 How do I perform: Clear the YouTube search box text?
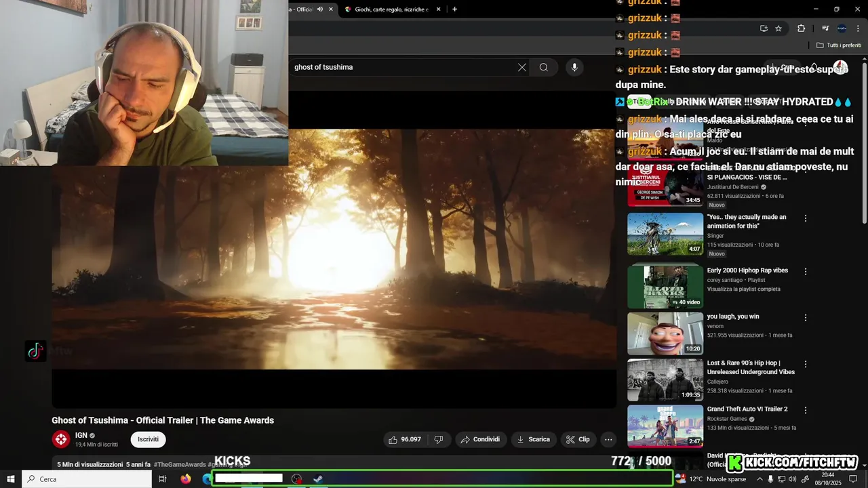(522, 67)
